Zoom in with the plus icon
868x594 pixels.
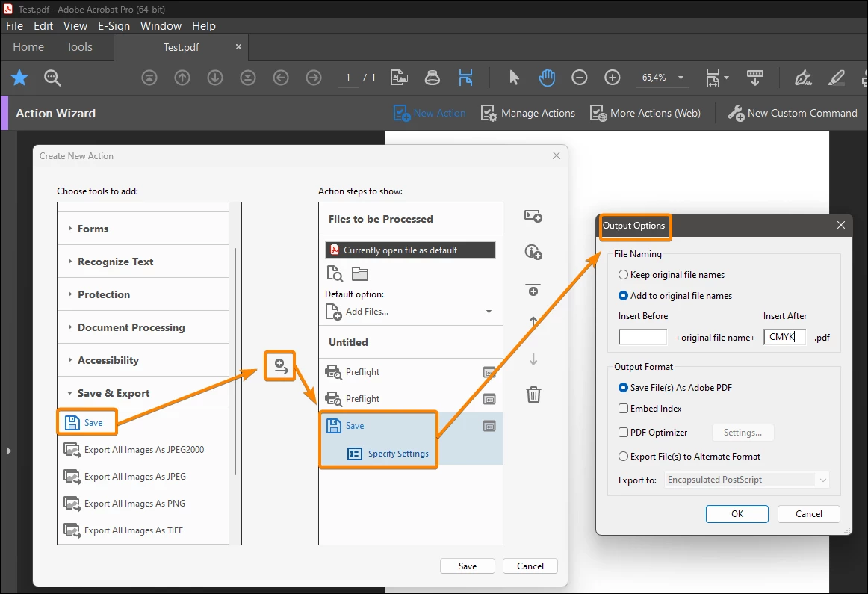[x=613, y=78]
